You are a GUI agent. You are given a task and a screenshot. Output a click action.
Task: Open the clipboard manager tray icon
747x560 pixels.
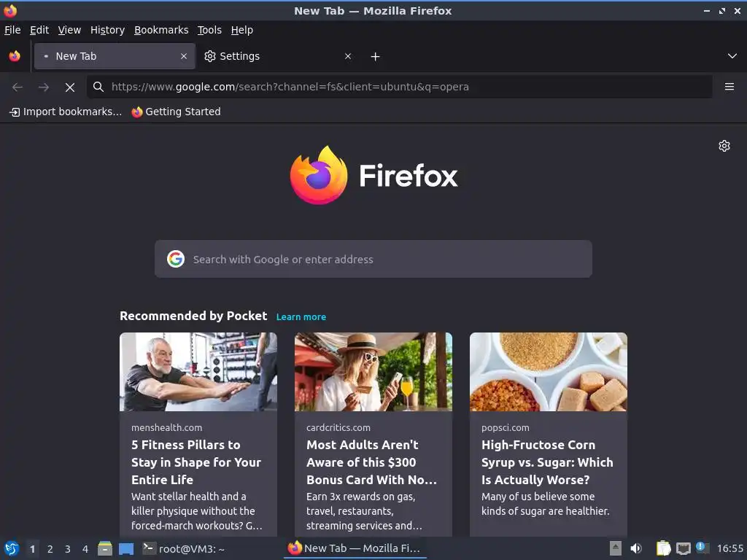coord(662,548)
